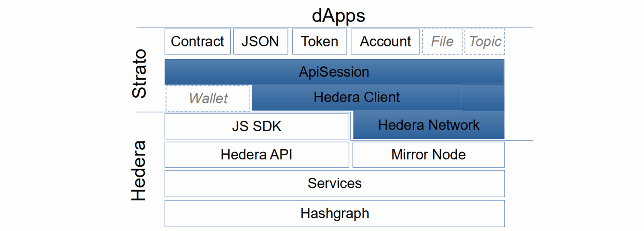Click the dashed Topic box
The image size is (644, 231).
[x=485, y=42]
